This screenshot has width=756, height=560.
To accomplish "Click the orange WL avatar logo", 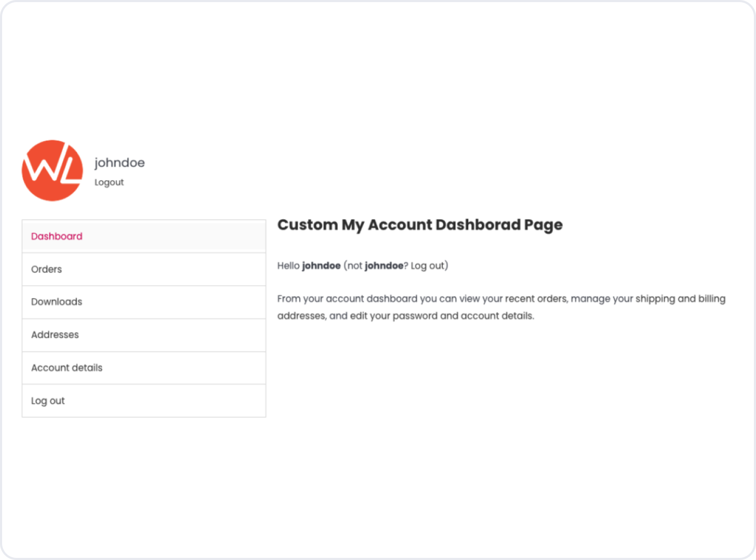I will click(x=52, y=170).
